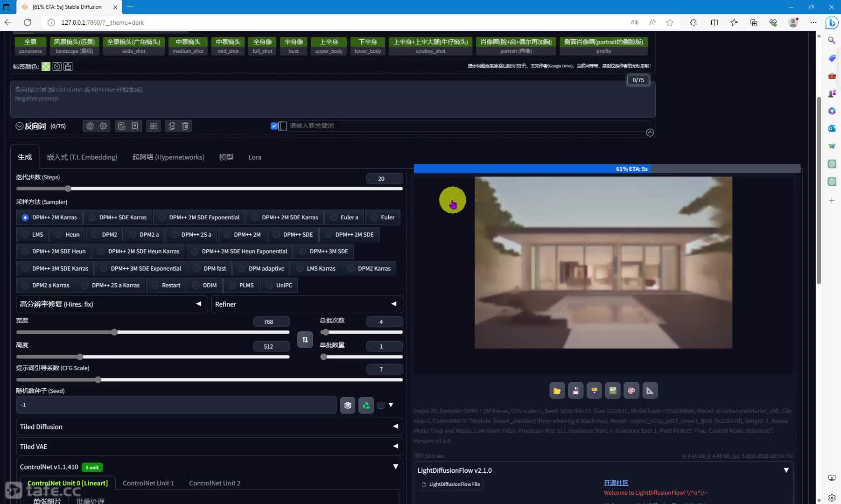Click the bookmark favorites icon in negative prompt toolbar

pos(135,126)
